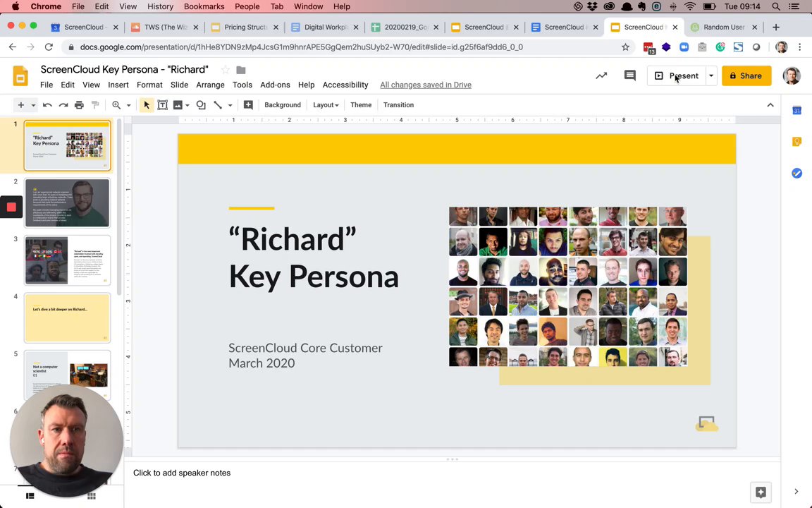Hide the menus with the up chevron
The width and height of the screenshot is (812, 508).
(770, 105)
